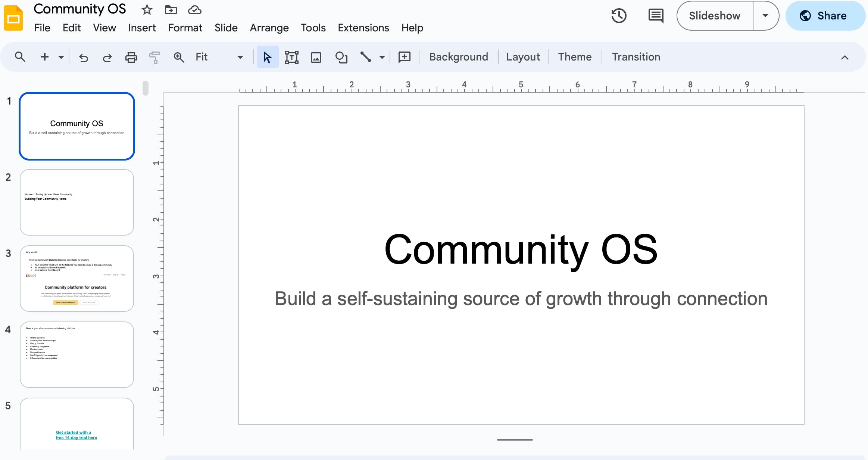Activate the Paint format tool
The width and height of the screenshot is (868, 460).
point(155,57)
